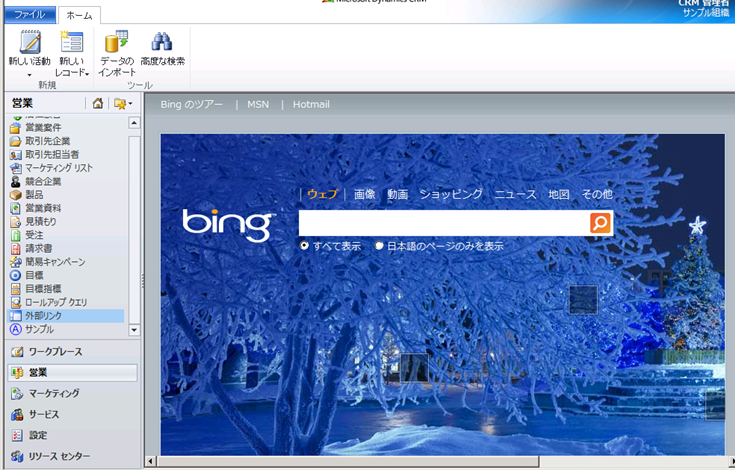Viewport: 735px width, 470px height.
Task: Click the image hotspot square near tree base
Action: pyautogui.click(x=414, y=368)
